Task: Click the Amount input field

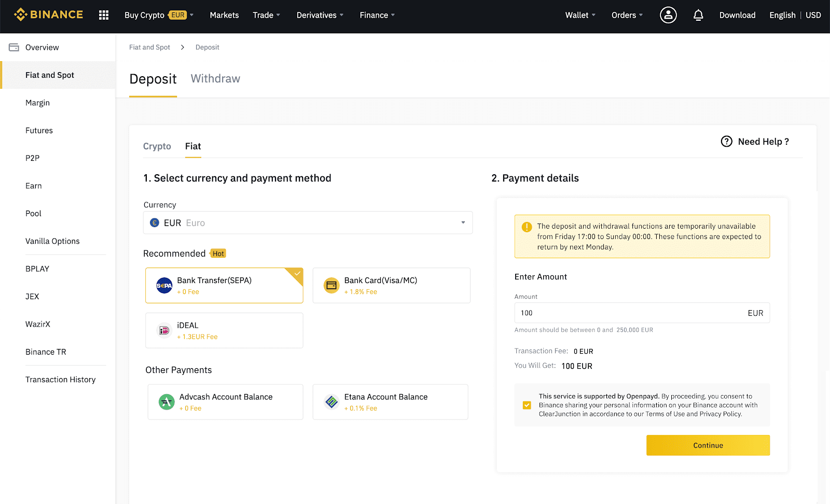Action: [642, 313]
